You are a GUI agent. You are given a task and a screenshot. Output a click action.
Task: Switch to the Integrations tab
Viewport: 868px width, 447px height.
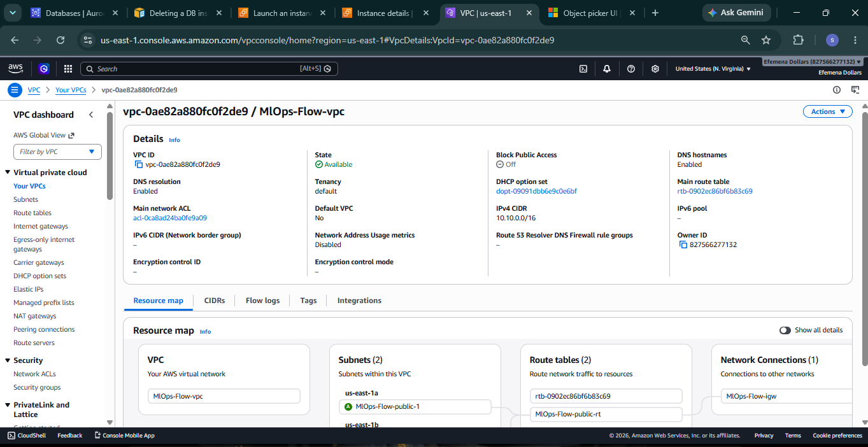[x=359, y=301]
